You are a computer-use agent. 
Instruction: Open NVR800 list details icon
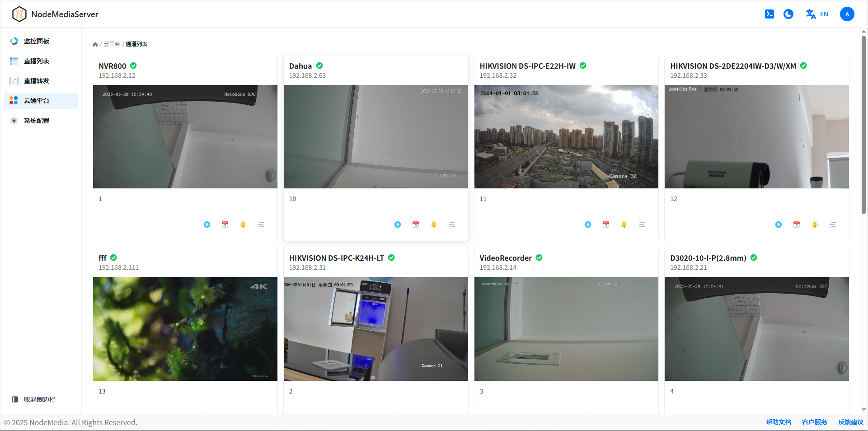[x=261, y=225]
